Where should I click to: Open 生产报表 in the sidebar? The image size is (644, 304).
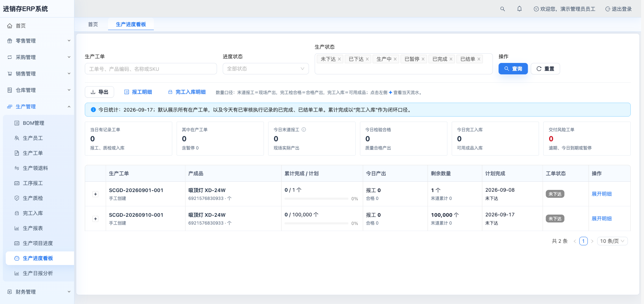40,228
